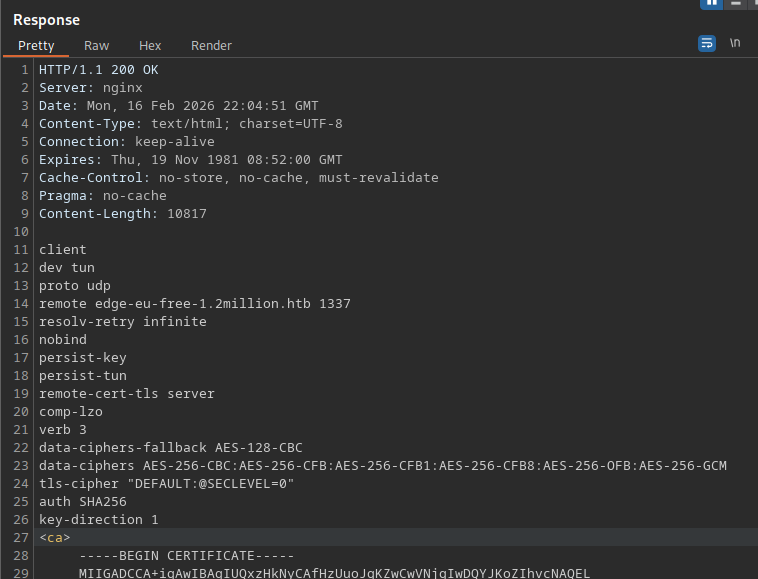Toggle the word wrap icon

click(x=707, y=44)
